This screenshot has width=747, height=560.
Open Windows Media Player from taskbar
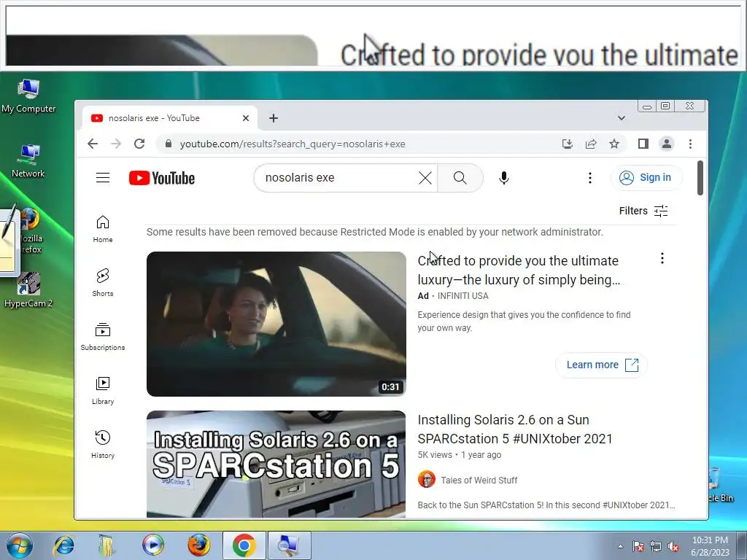153,545
